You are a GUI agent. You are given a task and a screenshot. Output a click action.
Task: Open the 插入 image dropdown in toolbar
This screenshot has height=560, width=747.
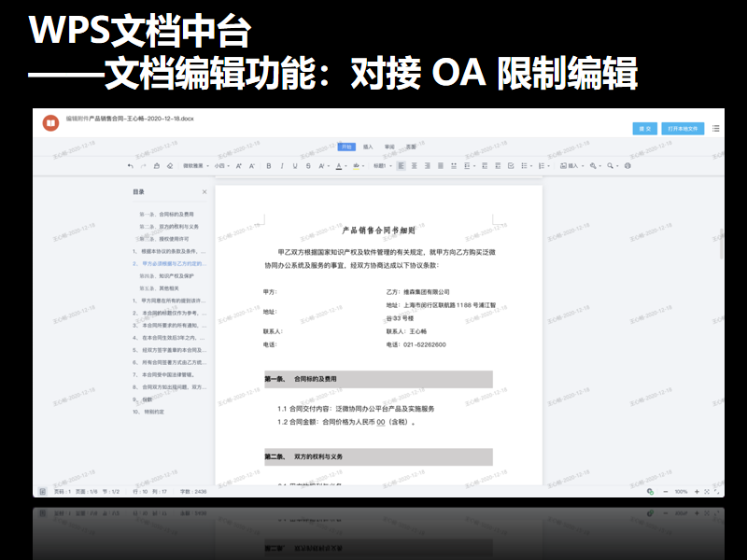(571, 166)
